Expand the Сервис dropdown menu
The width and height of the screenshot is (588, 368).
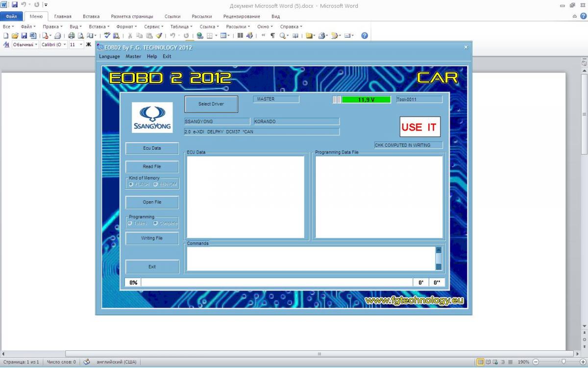click(x=154, y=26)
